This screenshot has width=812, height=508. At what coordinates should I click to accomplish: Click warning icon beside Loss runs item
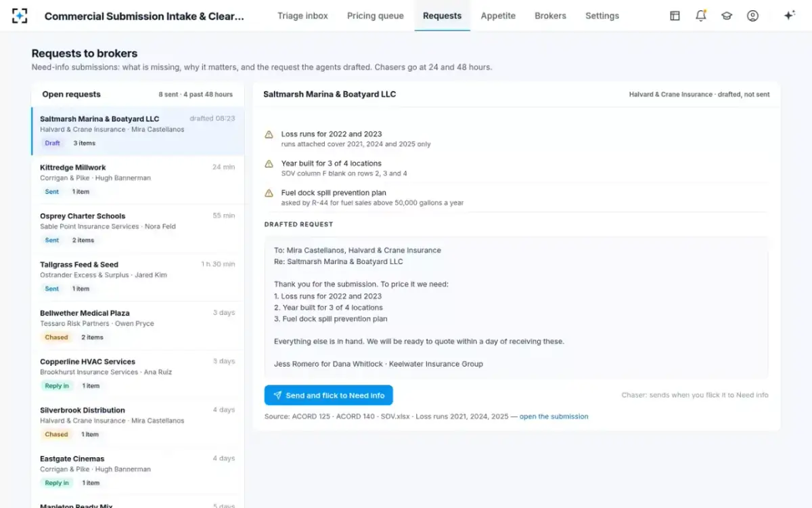[x=269, y=135]
